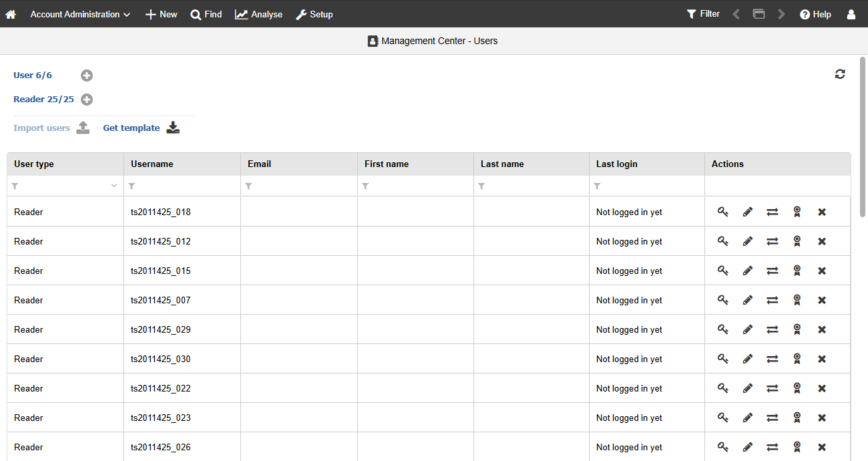This screenshot has width=868, height=461.
Task: Open the Analyse menu
Action: click(x=258, y=14)
